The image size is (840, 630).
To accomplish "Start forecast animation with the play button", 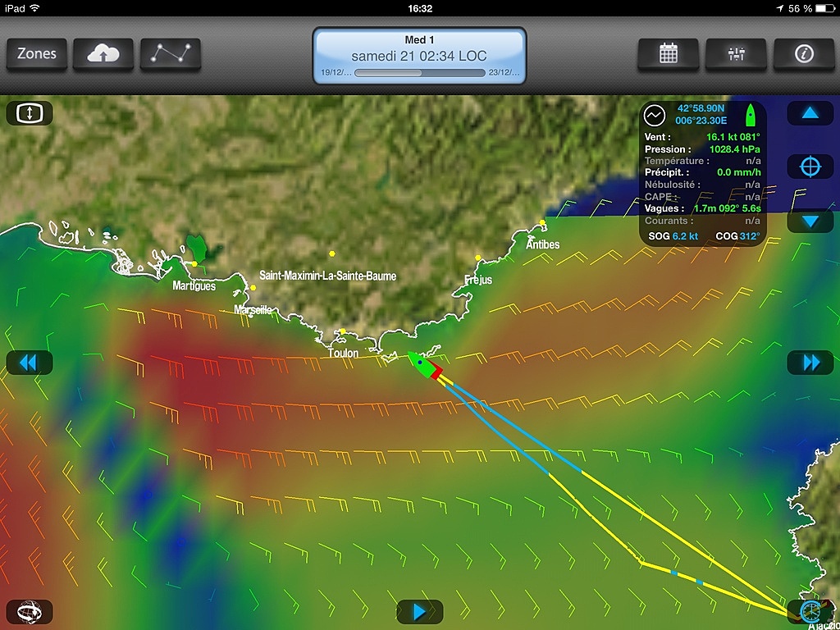I will click(419, 611).
